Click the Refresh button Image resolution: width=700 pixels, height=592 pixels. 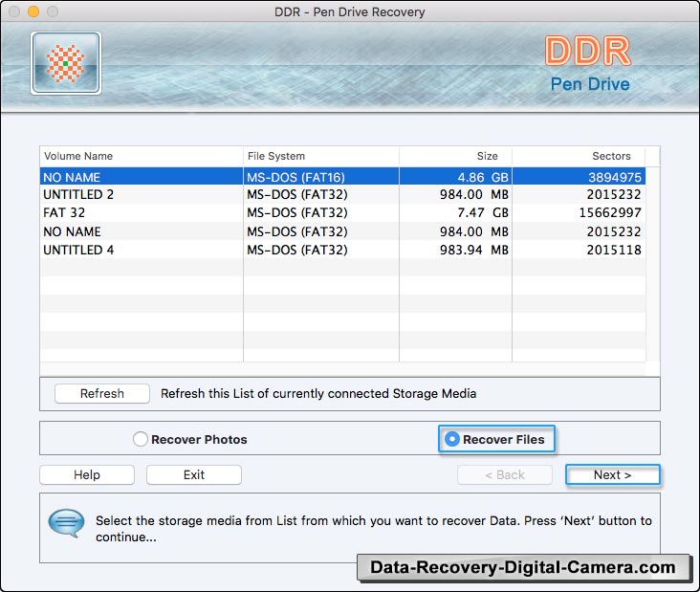click(x=102, y=393)
